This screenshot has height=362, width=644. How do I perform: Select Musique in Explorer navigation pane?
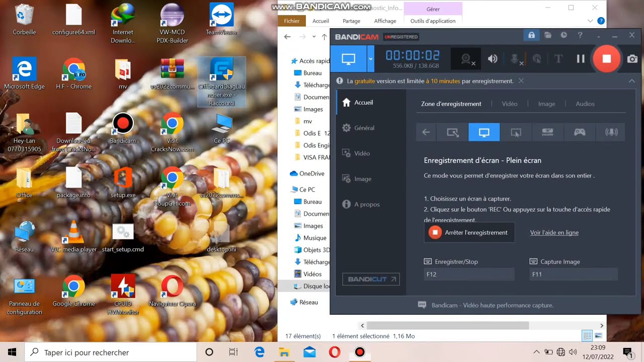(310, 238)
